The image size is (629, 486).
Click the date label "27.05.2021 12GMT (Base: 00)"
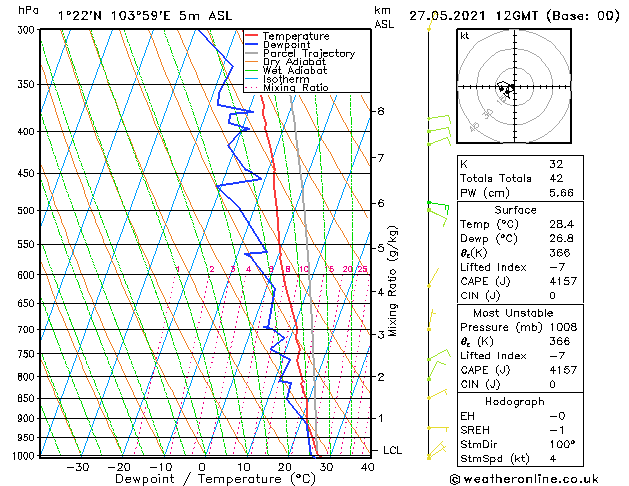pyautogui.click(x=514, y=16)
